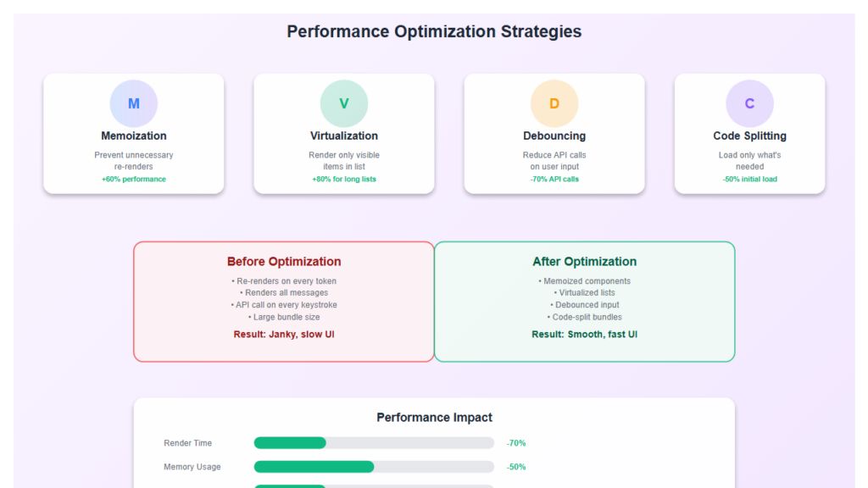Click the Render Time progress bar
Image resolution: width=868 pixels, height=488 pixels.
[374, 443]
